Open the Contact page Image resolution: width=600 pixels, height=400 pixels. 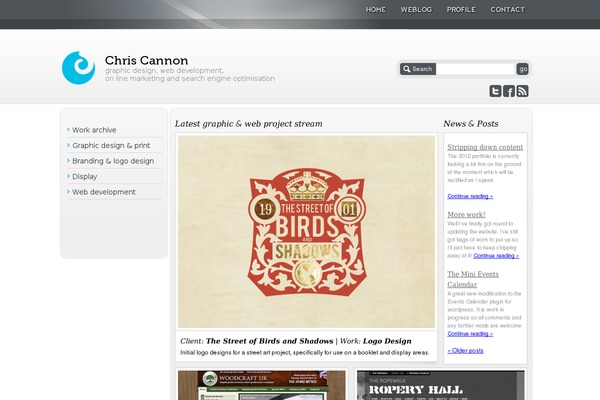(x=507, y=10)
